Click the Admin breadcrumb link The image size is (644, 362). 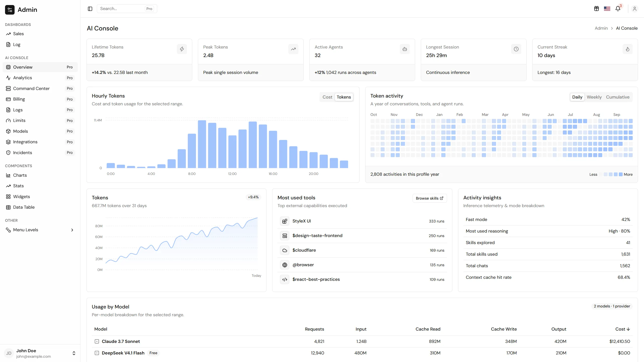coord(601,28)
